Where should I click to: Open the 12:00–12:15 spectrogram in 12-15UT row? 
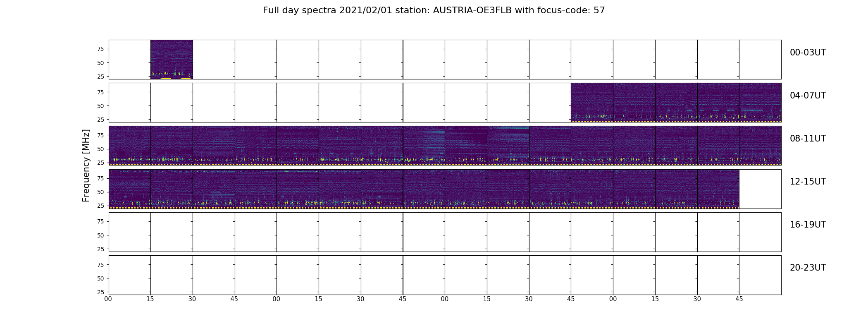tap(129, 189)
